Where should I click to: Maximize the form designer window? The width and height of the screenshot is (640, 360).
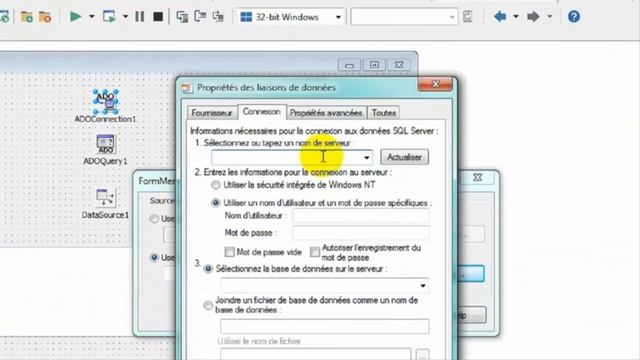(x=374, y=65)
